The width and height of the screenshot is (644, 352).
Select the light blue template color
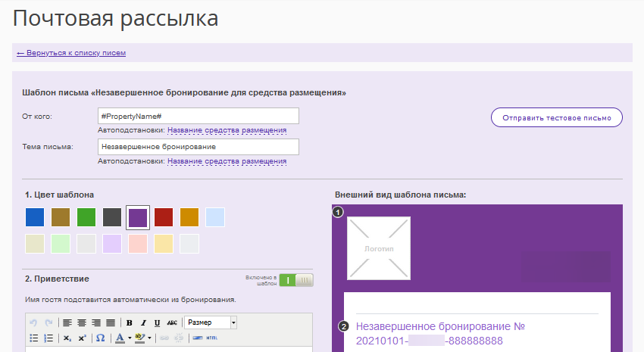pos(215,217)
